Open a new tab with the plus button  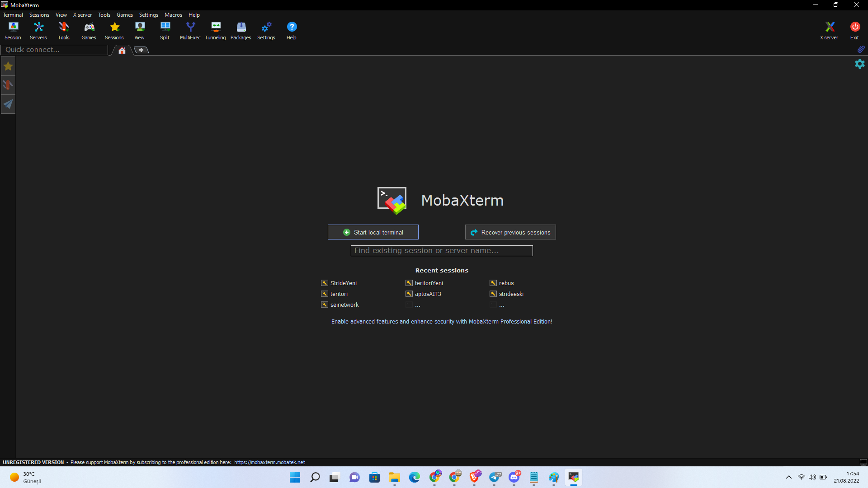click(x=141, y=50)
